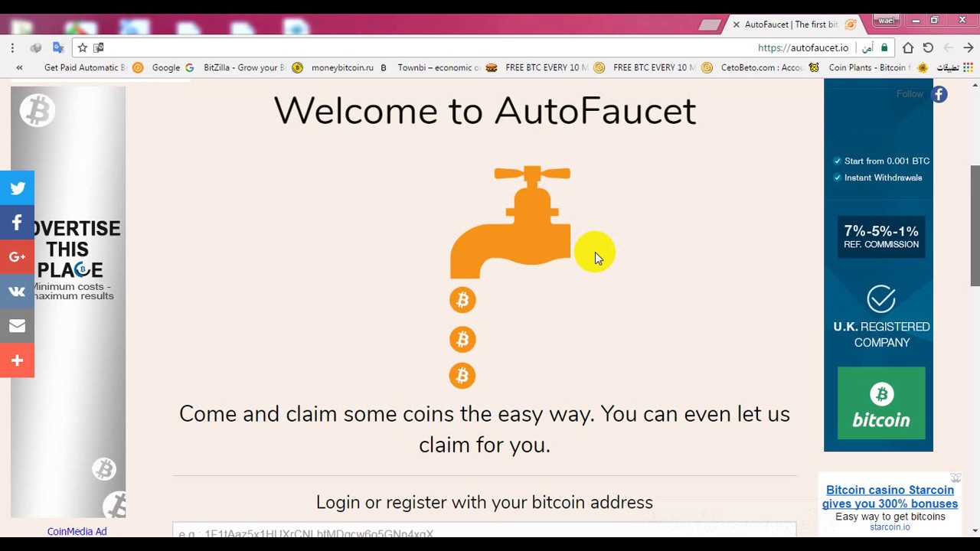Share the page by email
980x551 pixels.
(x=17, y=326)
